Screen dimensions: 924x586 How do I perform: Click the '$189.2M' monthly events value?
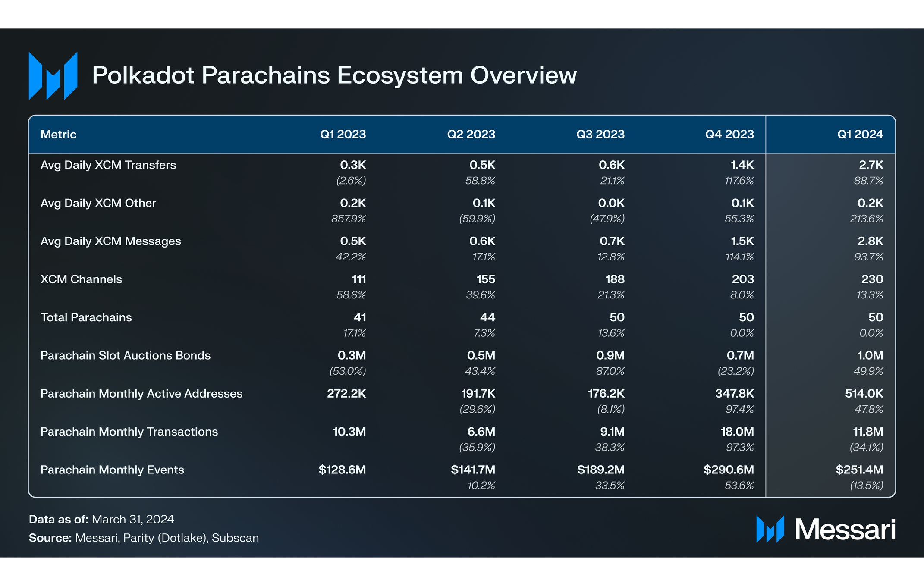[601, 470]
